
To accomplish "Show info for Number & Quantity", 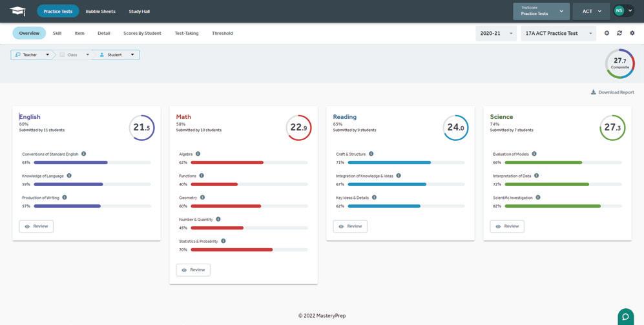I will pyautogui.click(x=218, y=219).
